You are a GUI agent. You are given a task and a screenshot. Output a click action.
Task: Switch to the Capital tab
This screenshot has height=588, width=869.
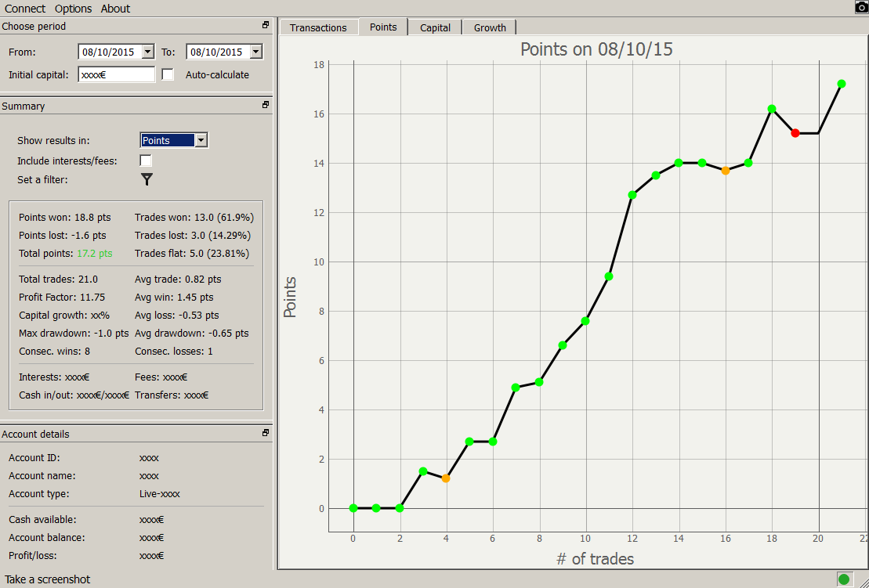[435, 27]
